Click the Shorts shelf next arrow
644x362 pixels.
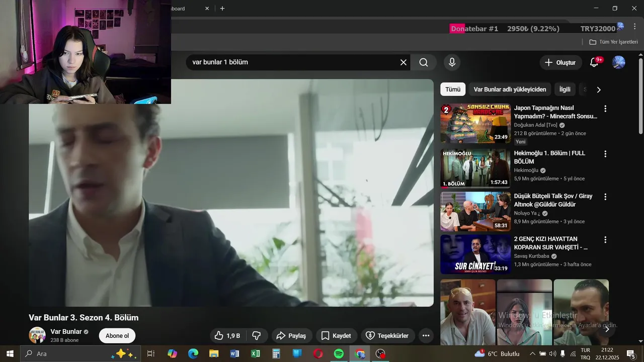point(607,329)
